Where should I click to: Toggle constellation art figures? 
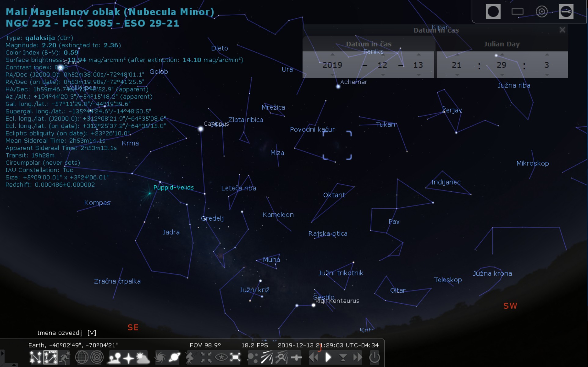[65, 357]
